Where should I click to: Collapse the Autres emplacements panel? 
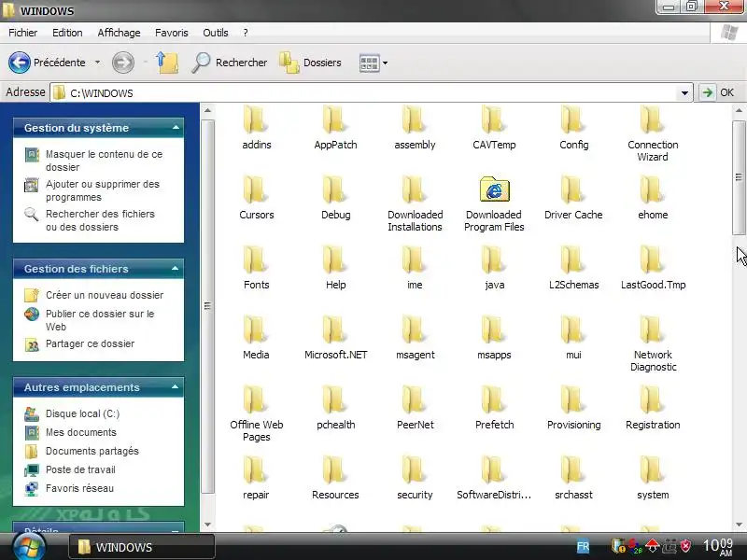coord(176,387)
